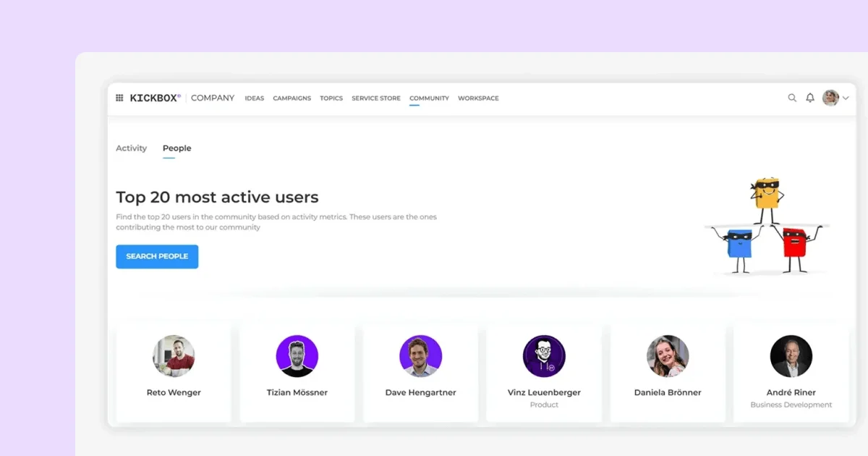Viewport: 868px width, 456px height.
Task: Click the search magnifier icon
Action: coord(792,97)
